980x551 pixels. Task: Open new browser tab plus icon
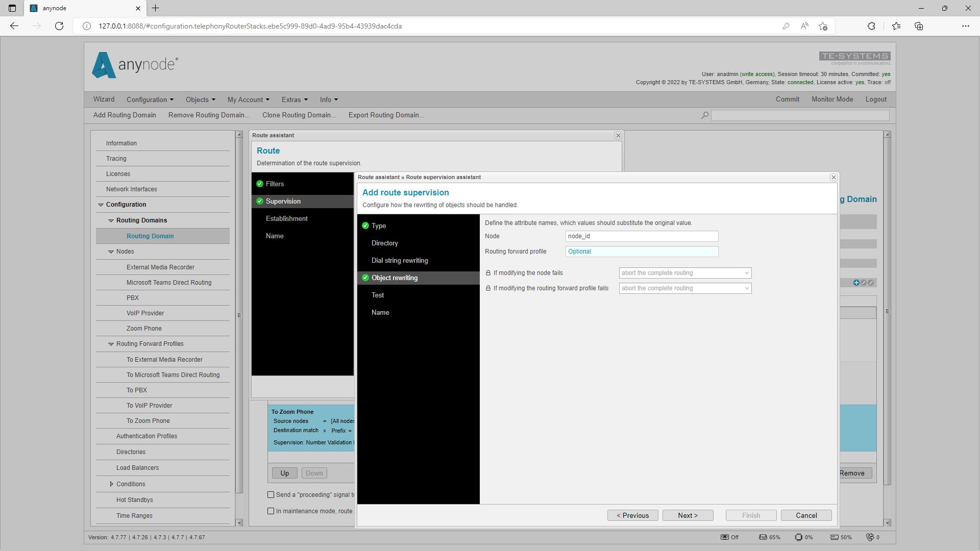[156, 8]
